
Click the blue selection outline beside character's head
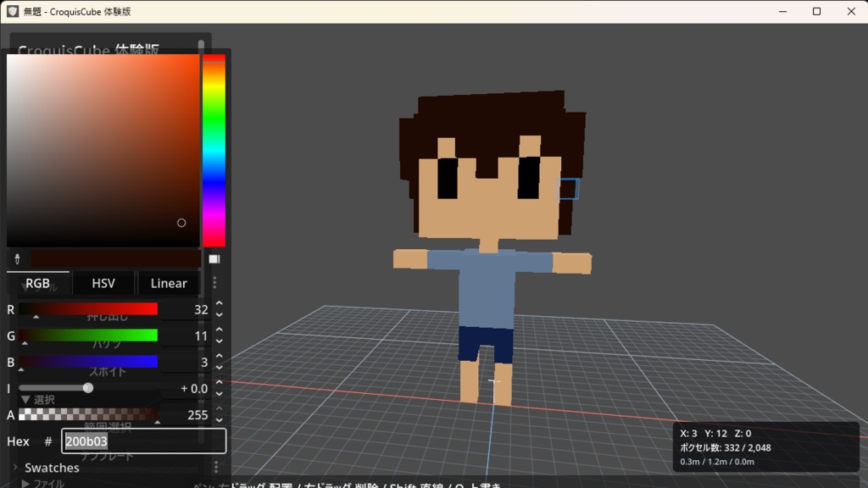point(568,189)
